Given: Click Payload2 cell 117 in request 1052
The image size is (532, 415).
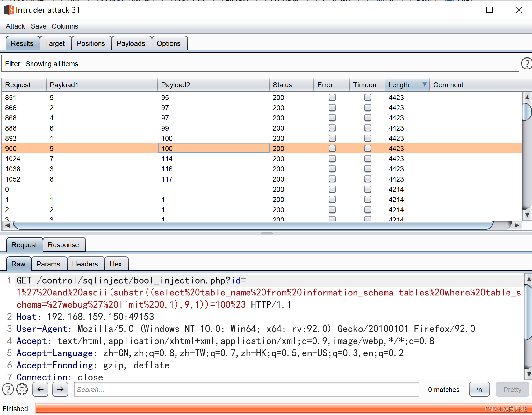Looking at the screenshot, I should pos(213,179).
